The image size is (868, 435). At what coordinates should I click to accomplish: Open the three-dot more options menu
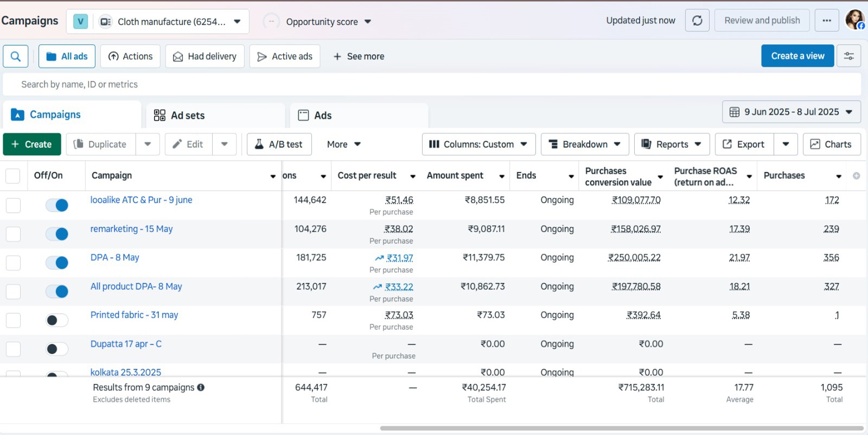point(826,21)
